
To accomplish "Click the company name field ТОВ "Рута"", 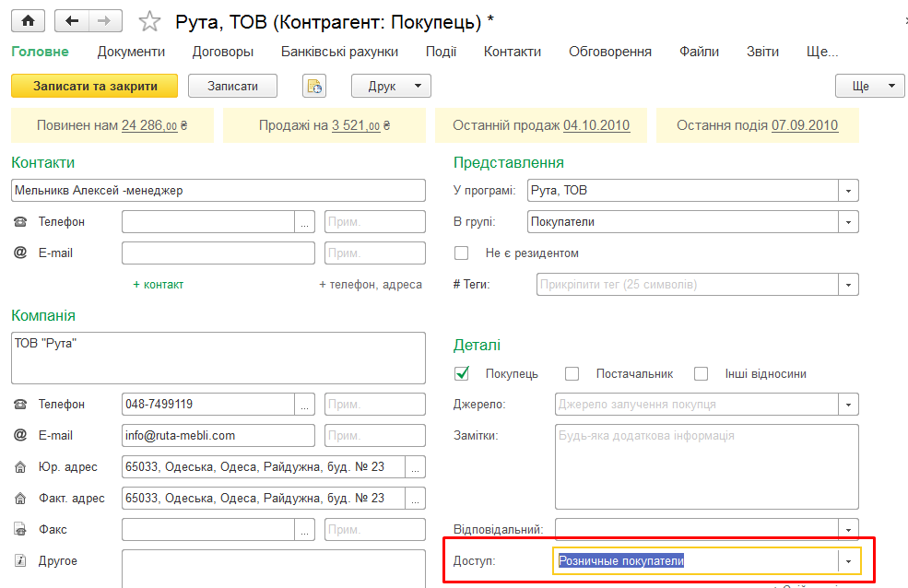I will pyautogui.click(x=218, y=358).
